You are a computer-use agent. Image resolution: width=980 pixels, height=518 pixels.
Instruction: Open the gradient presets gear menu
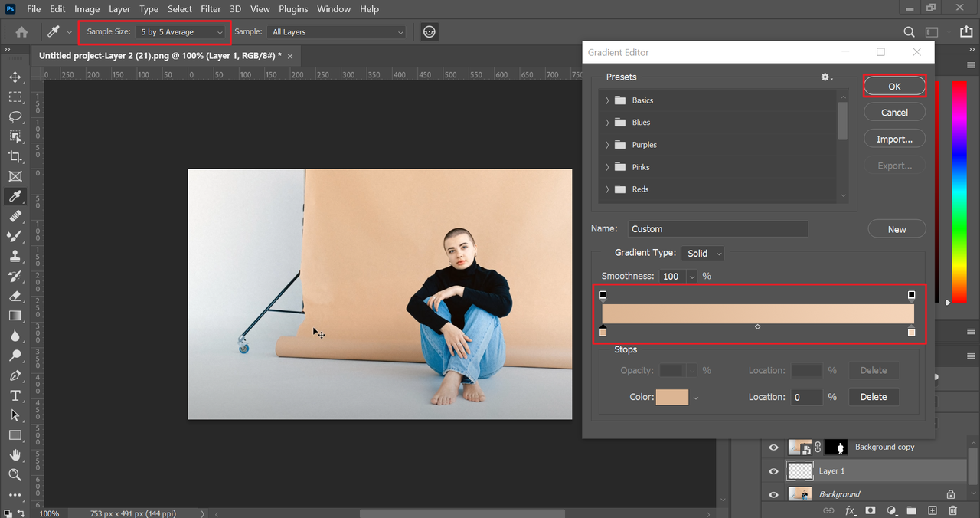pyautogui.click(x=825, y=77)
